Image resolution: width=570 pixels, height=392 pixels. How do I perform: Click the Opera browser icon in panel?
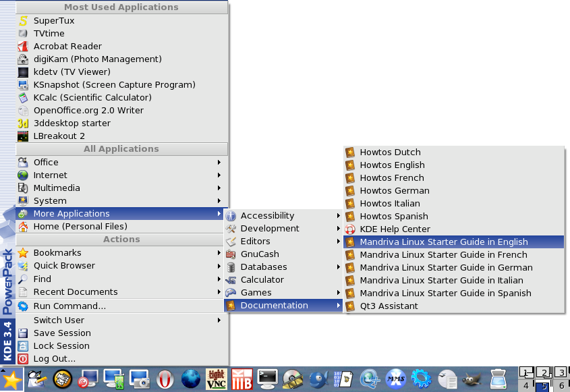(165, 379)
